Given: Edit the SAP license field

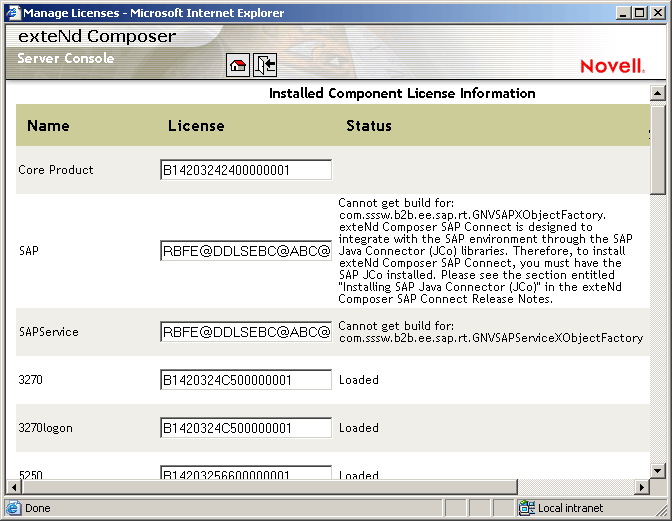Looking at the screenshot, I should [246, 251].
